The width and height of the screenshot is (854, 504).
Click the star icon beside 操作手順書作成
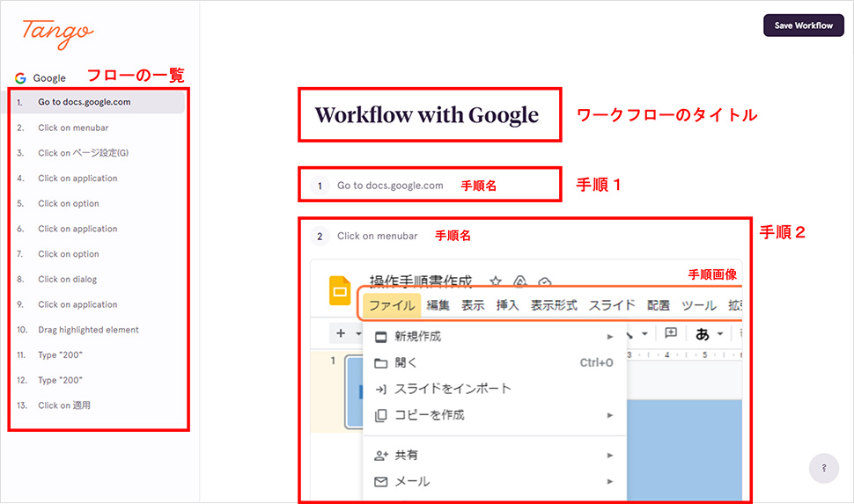pos(495,281)
